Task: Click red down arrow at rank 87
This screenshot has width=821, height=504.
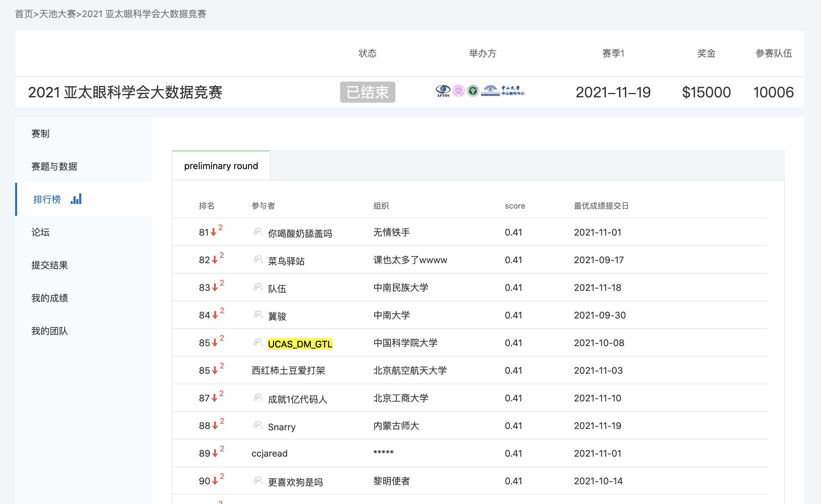Action: coord(214,398)
